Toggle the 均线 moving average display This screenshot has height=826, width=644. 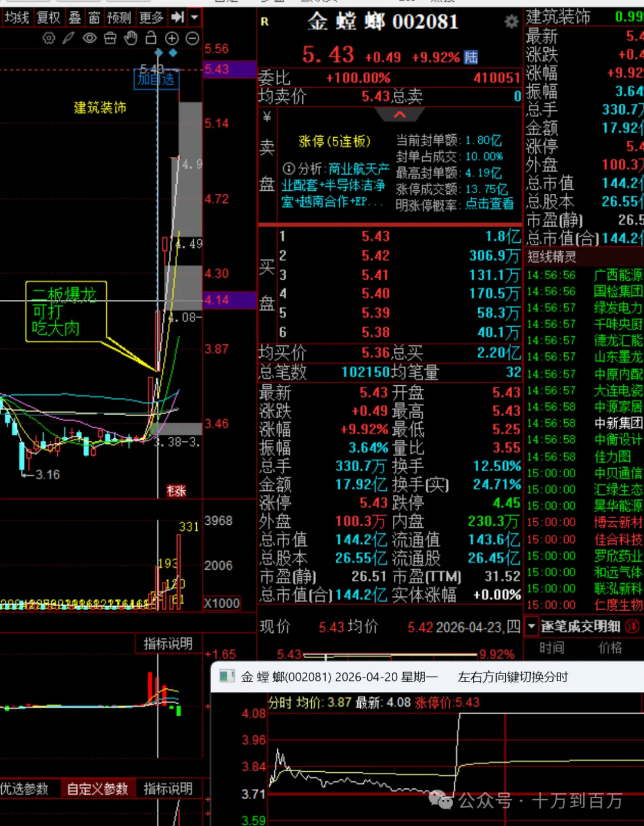(x=17, y=17)
